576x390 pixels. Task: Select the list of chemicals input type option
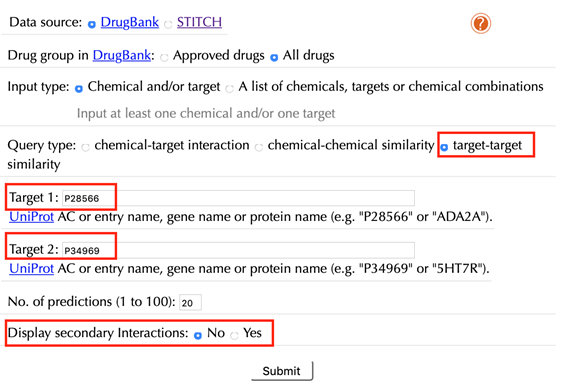point(229,89)
